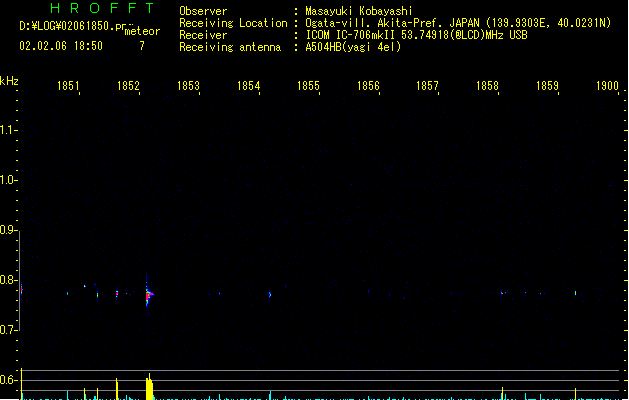
Task: Select the Ogata-vill. Akita-Pref. JAPAN location text
Action: [458, 23]
